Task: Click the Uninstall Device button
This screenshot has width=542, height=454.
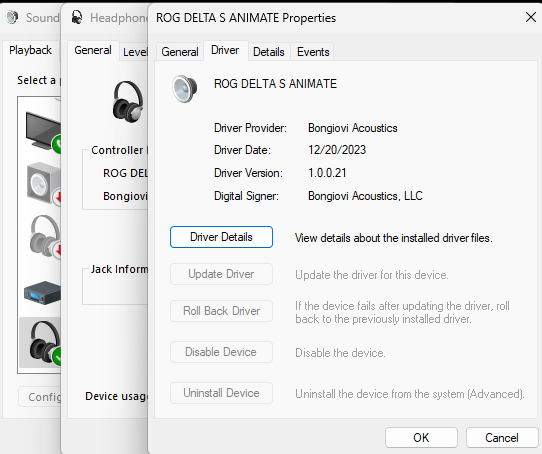Action: coord(221,393)
